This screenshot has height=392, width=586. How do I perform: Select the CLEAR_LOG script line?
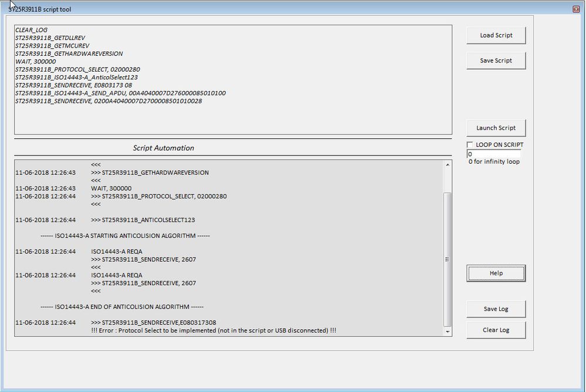click(x=32, y=30)
